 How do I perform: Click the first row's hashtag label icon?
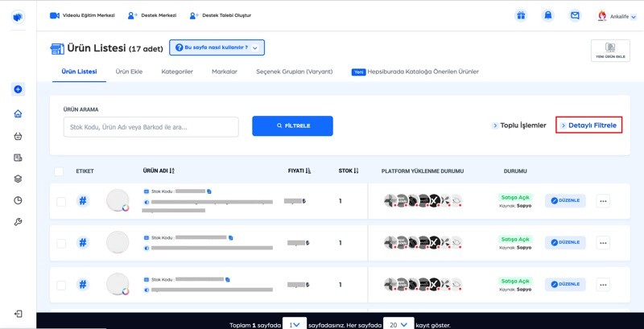coord(83,201)
